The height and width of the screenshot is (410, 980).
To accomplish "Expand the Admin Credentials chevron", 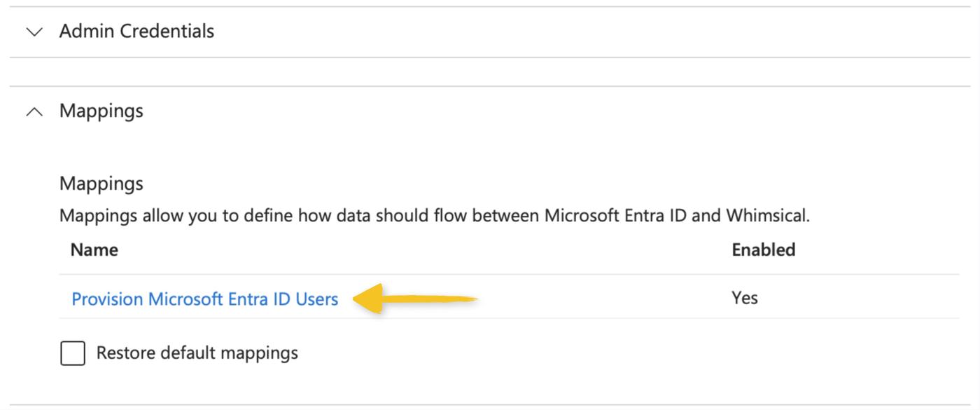I will 34,32.
